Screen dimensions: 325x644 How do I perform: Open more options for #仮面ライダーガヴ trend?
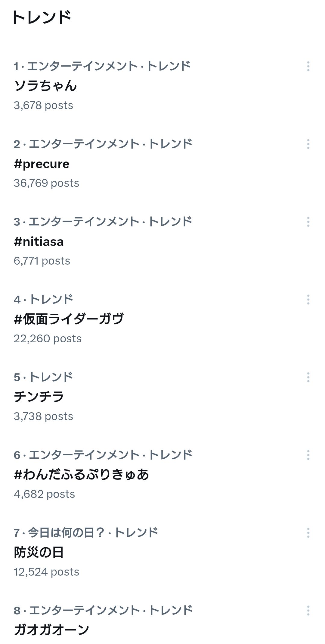(x=308, y=300)
